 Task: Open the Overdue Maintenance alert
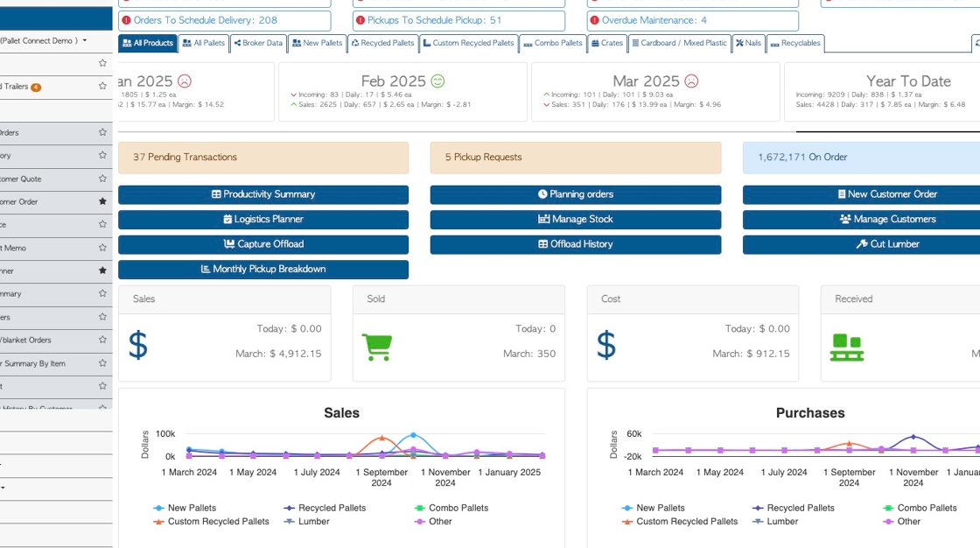point(692,20)
